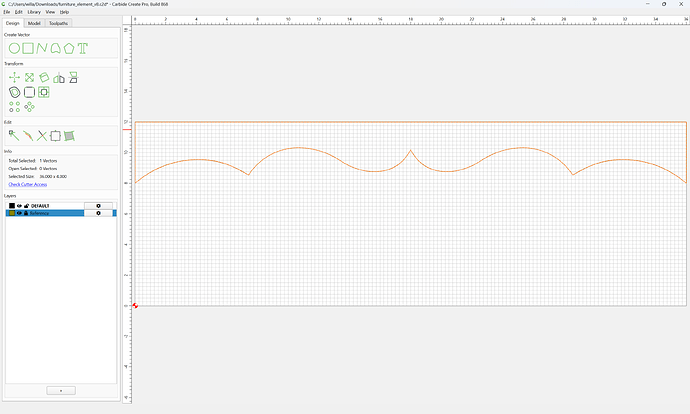This screenshot has width=690, height=414.
Task: Choose the Polyline curve tool
Action: click(x=42, y=48)
